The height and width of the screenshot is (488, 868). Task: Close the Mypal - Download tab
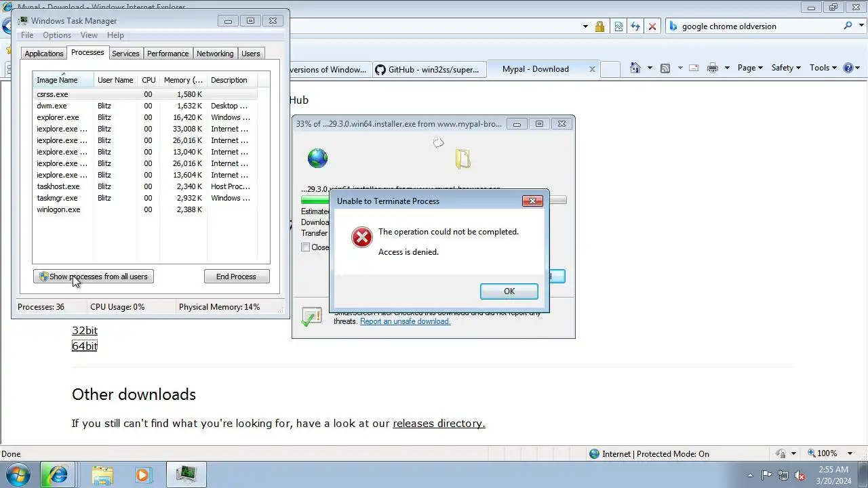(592, 69)
